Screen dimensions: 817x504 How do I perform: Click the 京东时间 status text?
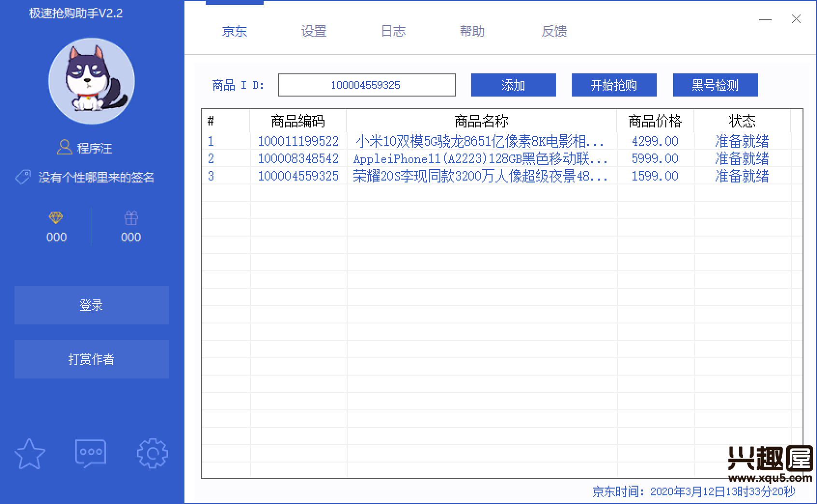click(694, 491)
